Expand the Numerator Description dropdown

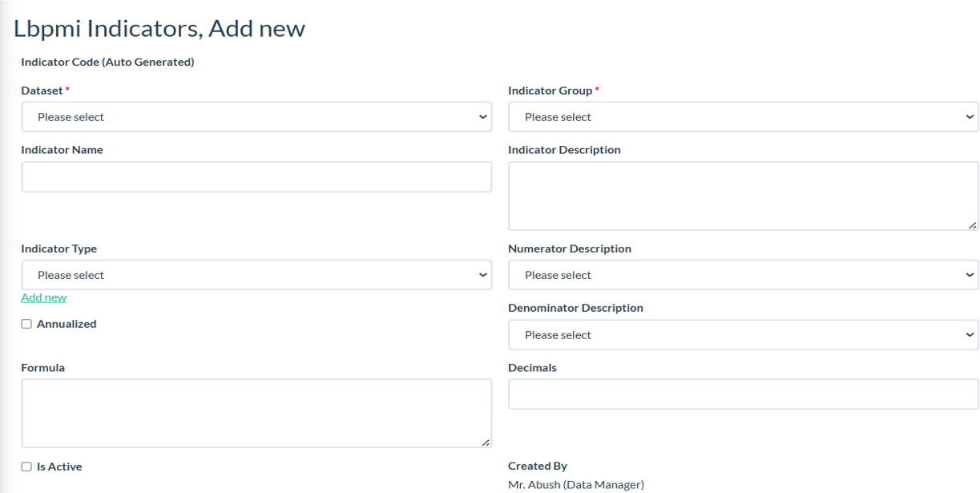(743, 275)
